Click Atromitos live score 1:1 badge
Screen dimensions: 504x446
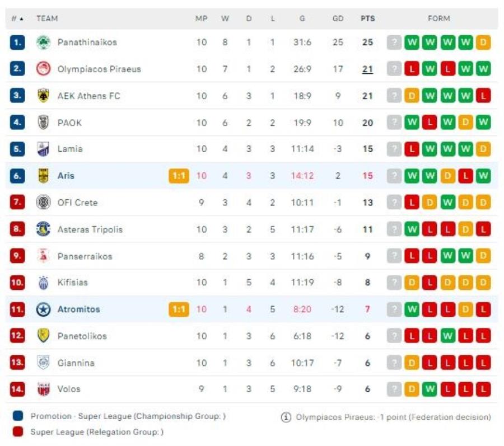tap(179, 309)
